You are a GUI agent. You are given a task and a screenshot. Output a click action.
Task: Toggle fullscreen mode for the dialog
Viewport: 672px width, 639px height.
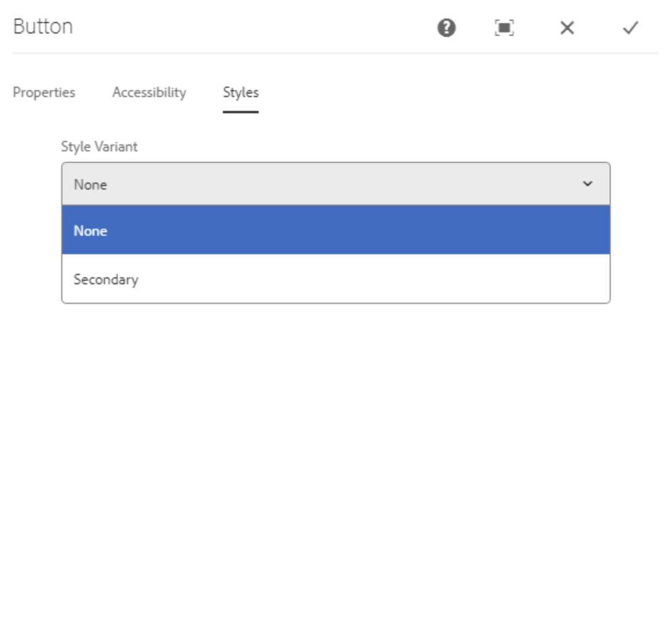[504, 28]
